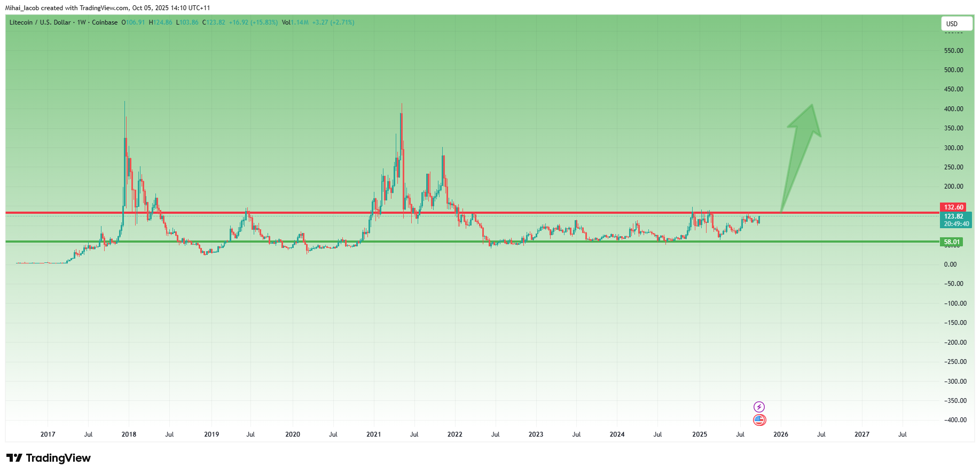
Task: Click the TradingView logo at bottom left
Action: coord(49,458)
